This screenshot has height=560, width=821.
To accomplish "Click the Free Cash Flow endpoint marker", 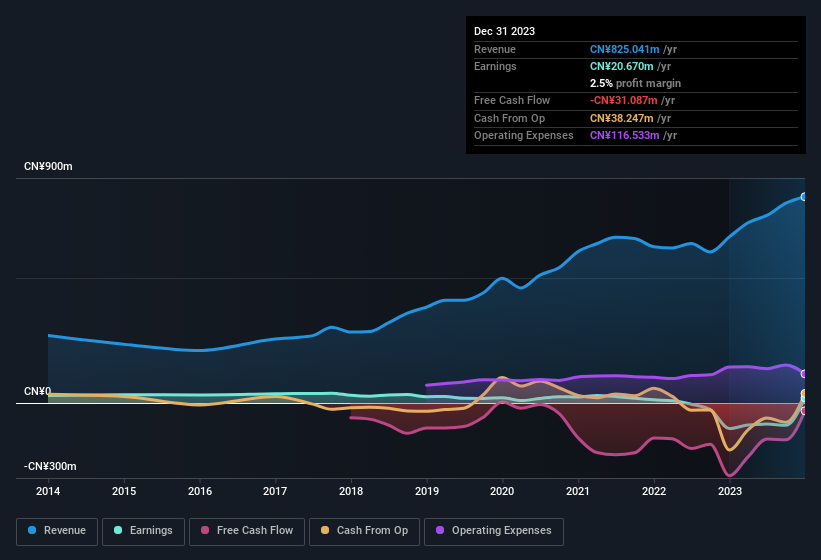I will (x=804, y=411).
